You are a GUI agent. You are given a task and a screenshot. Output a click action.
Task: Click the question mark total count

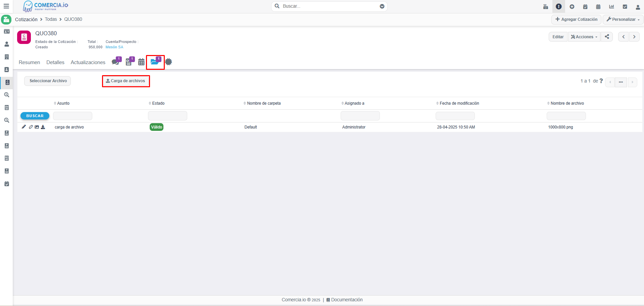click(601, 81)
